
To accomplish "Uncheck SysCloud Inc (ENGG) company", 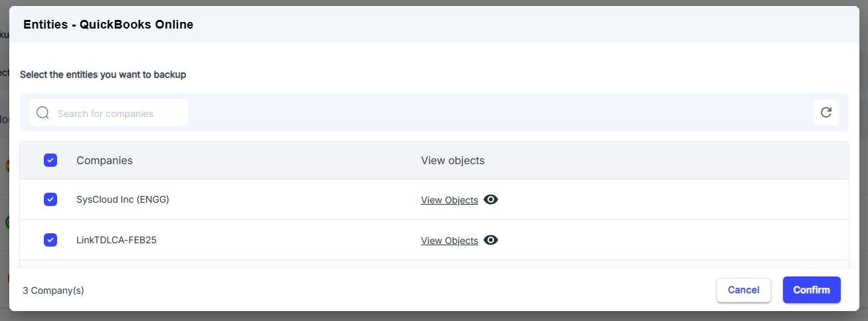I will (50, 199).
